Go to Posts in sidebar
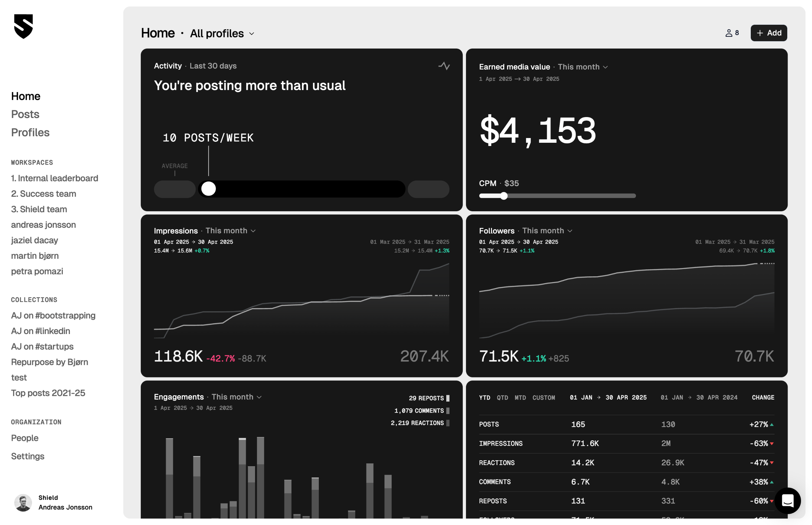The width and height of the screenshot is (812, 525). click(x=25, y=114)
